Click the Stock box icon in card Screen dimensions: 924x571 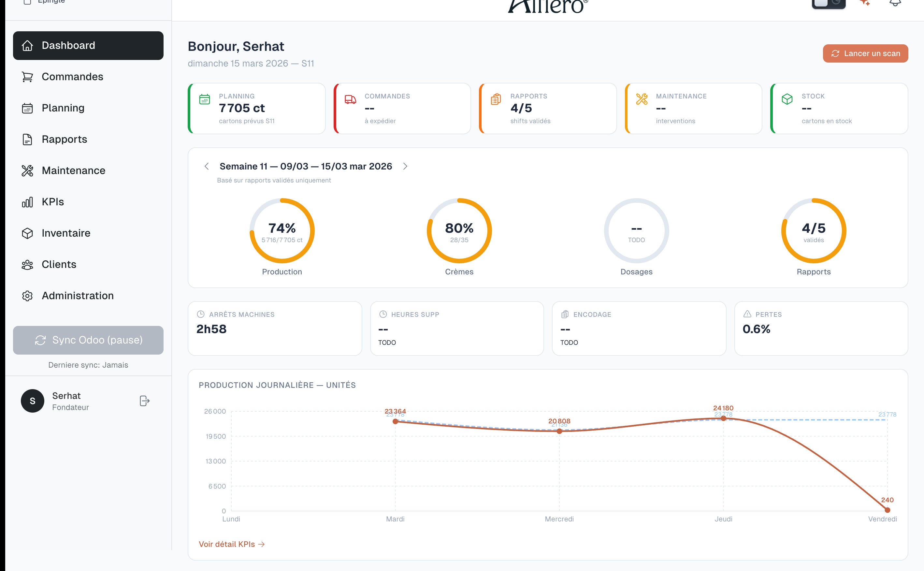pyautogui.click(x=787, y=99)
